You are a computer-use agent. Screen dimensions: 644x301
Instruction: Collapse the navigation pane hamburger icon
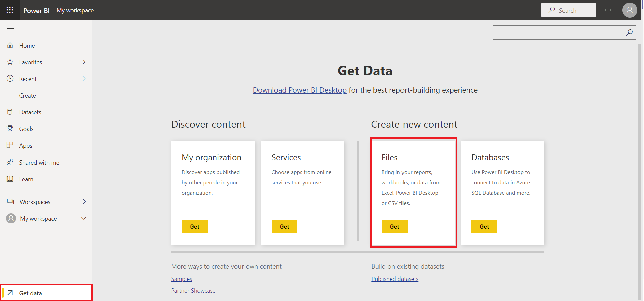tap(10, 28)
